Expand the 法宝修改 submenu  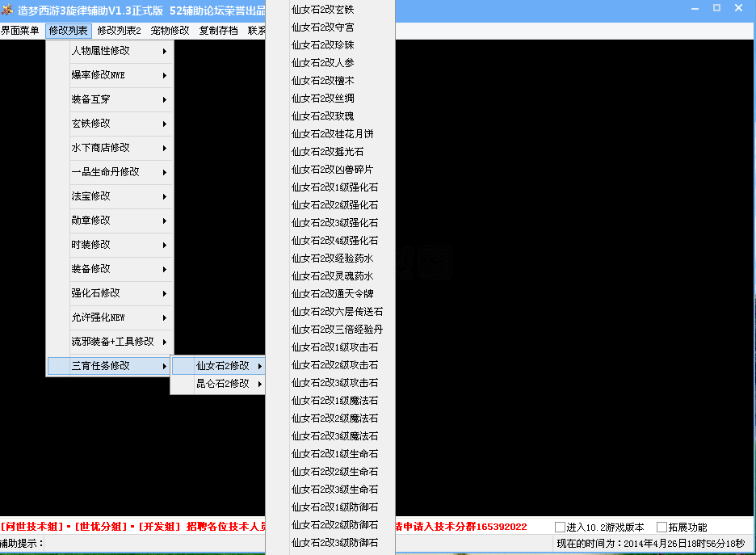pyautogui.click(x=110, y=196)
